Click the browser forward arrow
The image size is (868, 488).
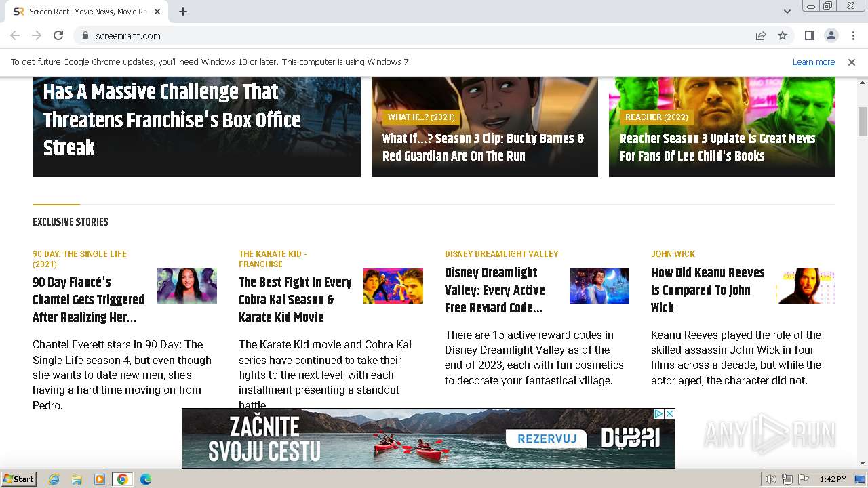click(x=37, y=35)
